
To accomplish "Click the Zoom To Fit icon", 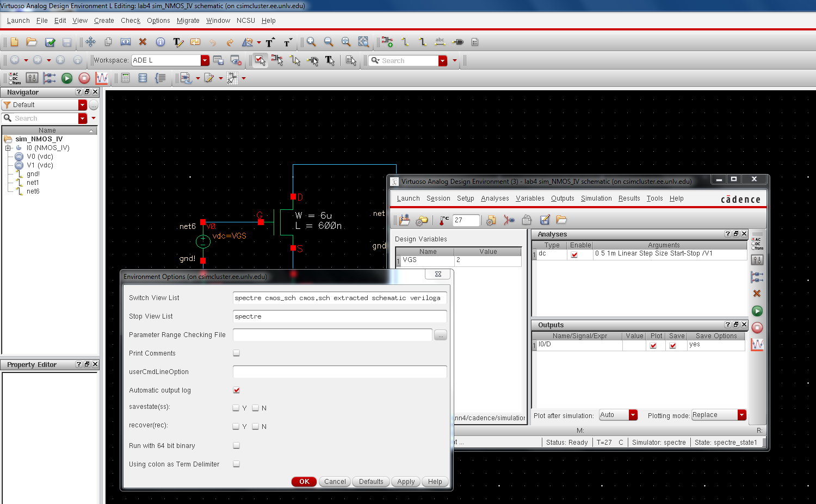I will tap(346, 42).
